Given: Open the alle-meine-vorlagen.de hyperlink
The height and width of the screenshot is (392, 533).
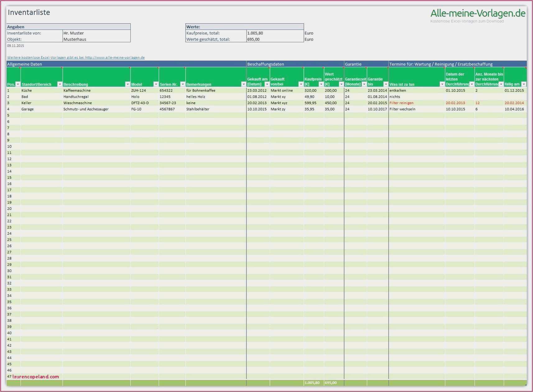Looking at the screenshot, I should [x=76, y=57].
